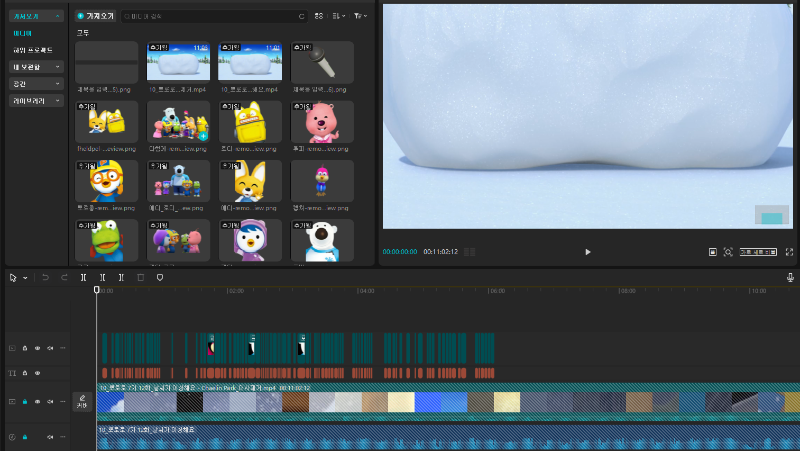Open the filter dropdown in media panel
The height and width of the screenshot is (451, 800).
360,16
